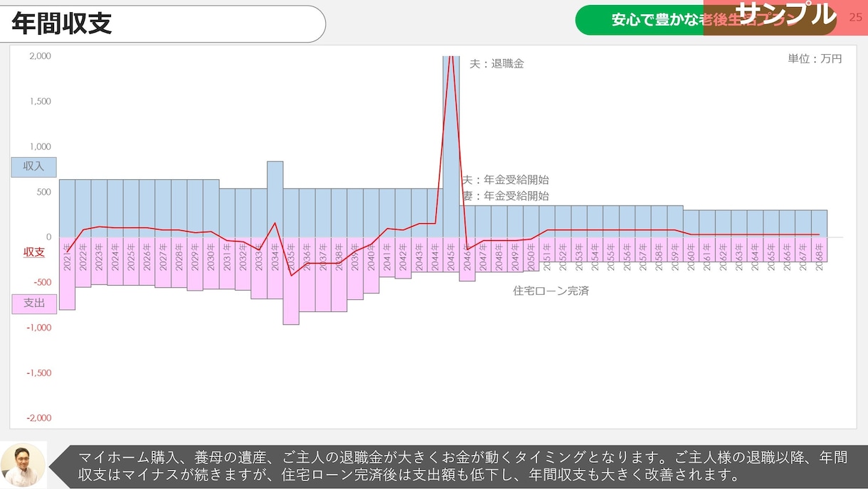Click the 2041年 axis label
This screenshot has height=489, width=868.
tap(387, 257)
